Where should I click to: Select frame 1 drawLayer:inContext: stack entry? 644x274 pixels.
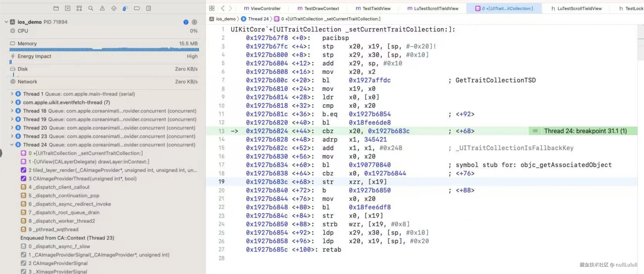89,162
